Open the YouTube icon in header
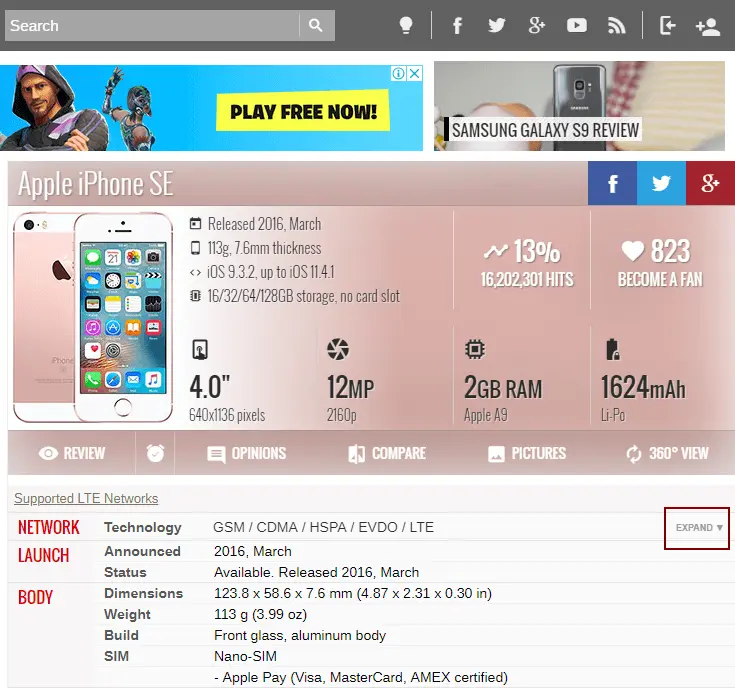 click(577, 25)
